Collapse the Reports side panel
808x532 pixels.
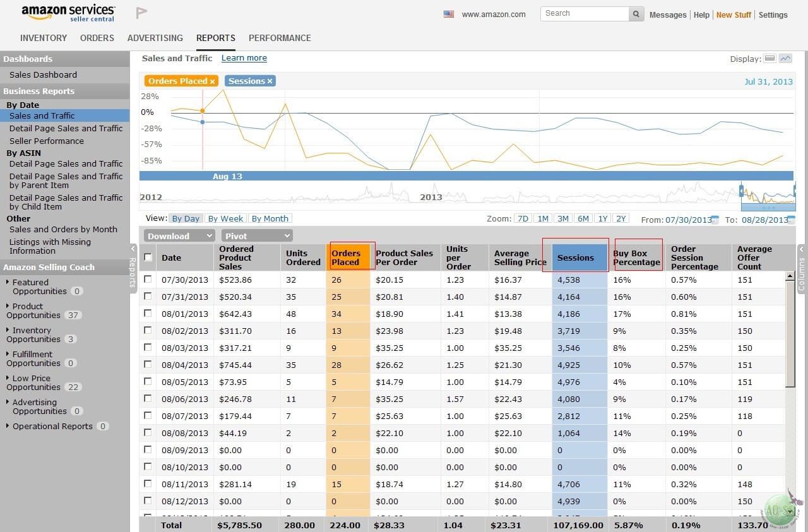coord(133,249)
